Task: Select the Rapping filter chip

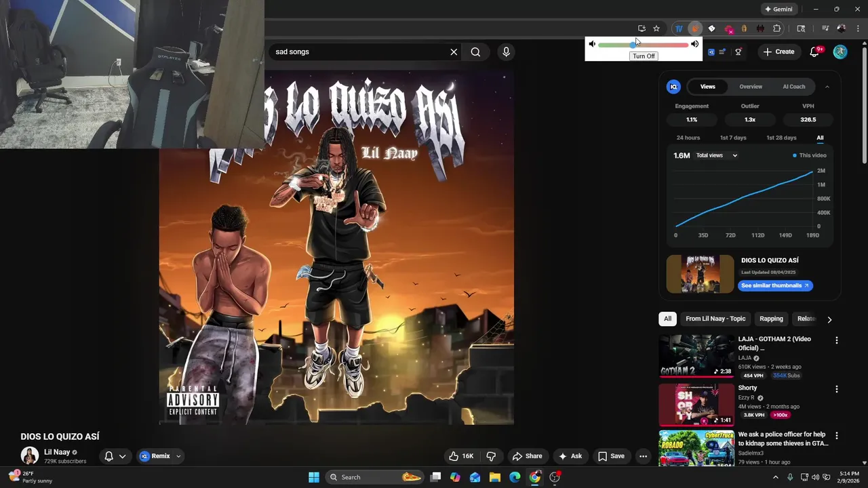Action: pyautogui.click(x=771, y=319)
